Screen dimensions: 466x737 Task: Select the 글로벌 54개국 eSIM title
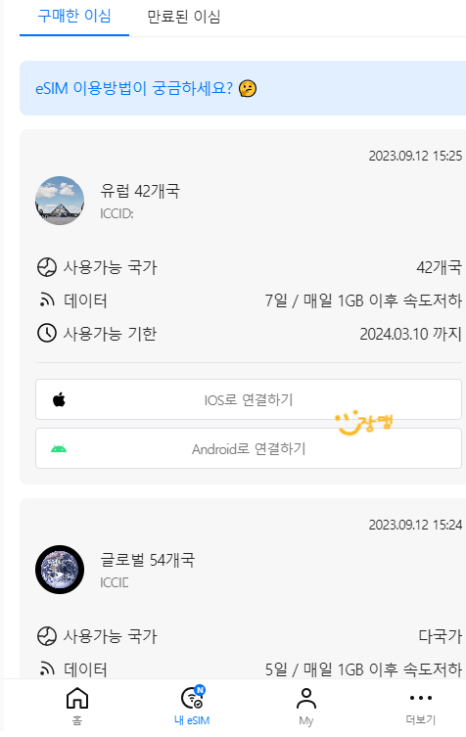[147, 560]
